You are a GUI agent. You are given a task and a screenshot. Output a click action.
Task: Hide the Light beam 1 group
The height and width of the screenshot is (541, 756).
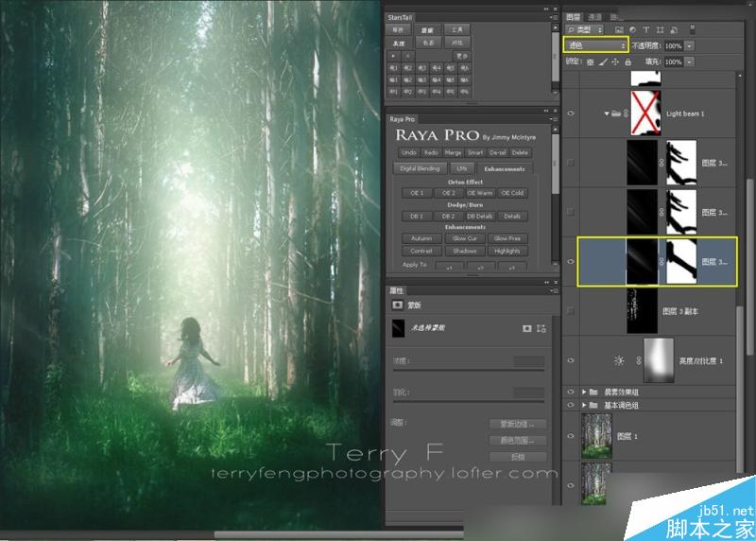coord(571,113)
